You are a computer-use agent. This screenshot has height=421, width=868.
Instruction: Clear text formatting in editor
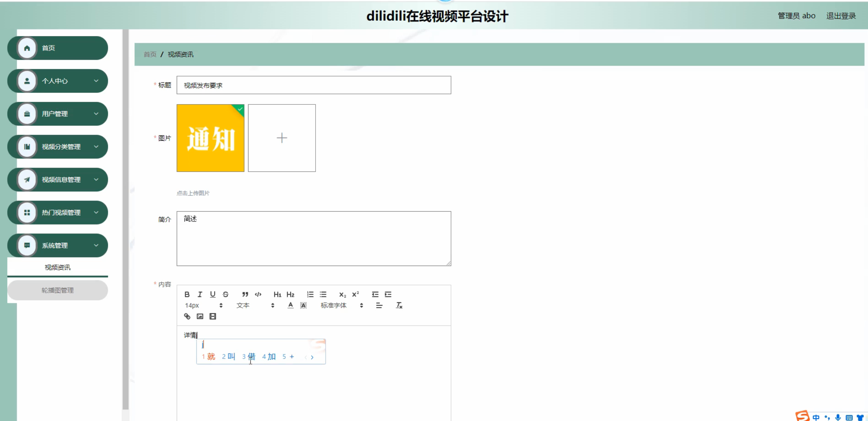(x=399, y=305)
